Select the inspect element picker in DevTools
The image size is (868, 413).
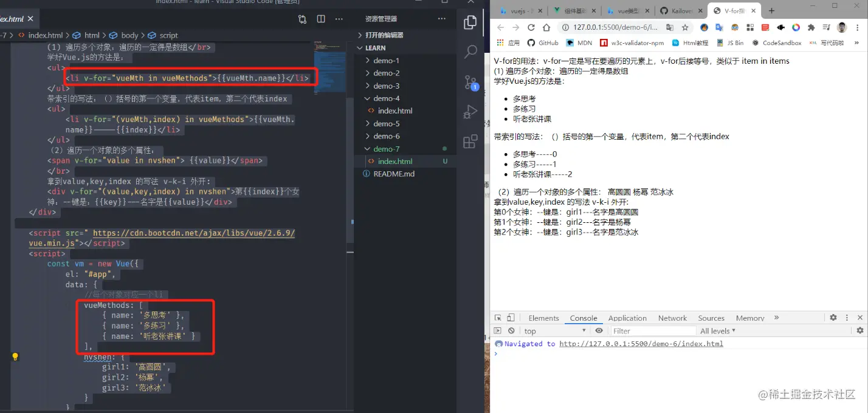(x=498, y=318)
